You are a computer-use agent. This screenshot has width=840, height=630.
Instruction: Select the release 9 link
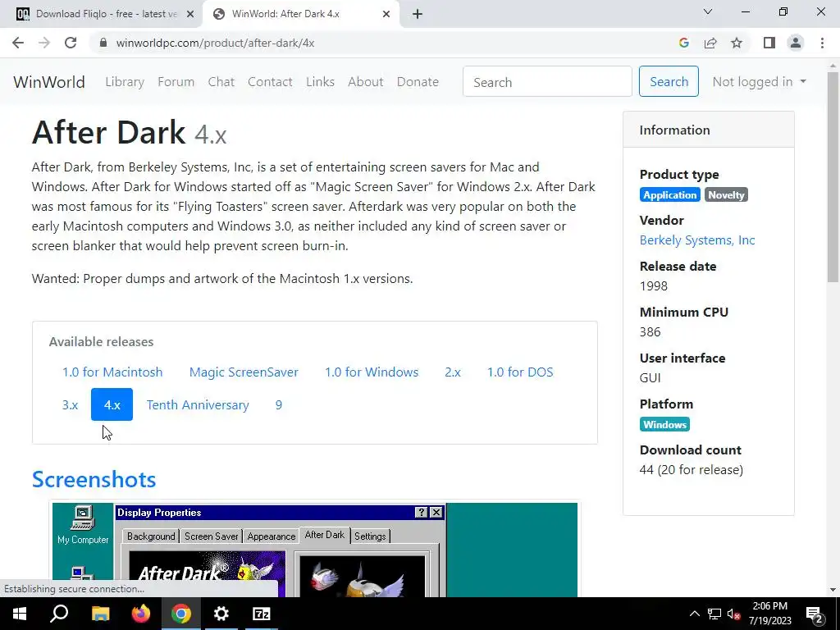tap(279, 405)
